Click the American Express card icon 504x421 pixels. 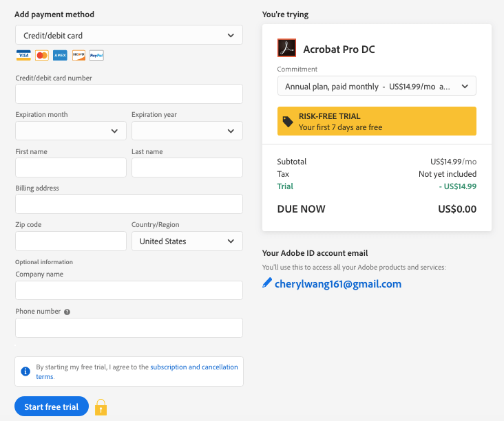click(60, 55)
